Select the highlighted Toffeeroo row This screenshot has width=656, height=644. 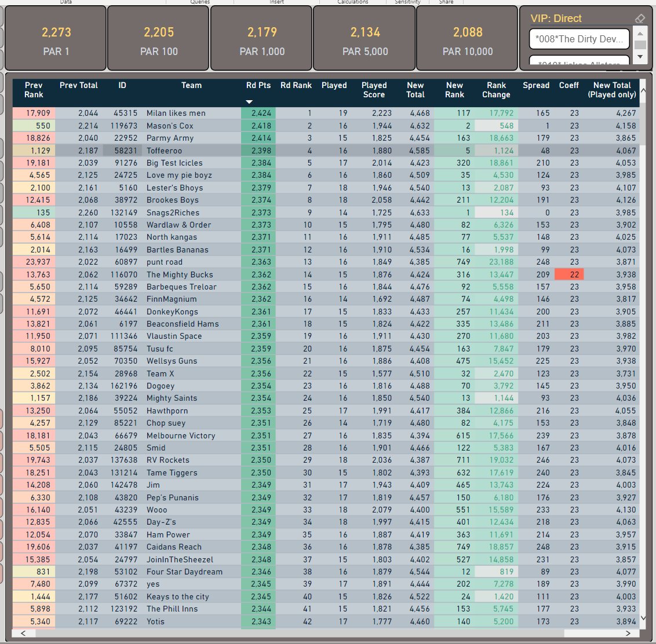191,150
